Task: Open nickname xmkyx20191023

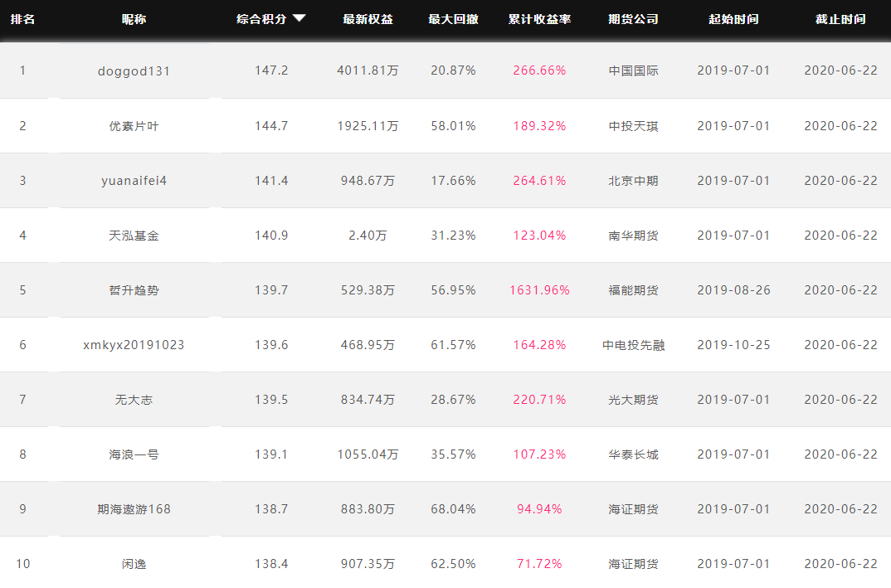Action: pyautogui.click(x=134, y=345)
